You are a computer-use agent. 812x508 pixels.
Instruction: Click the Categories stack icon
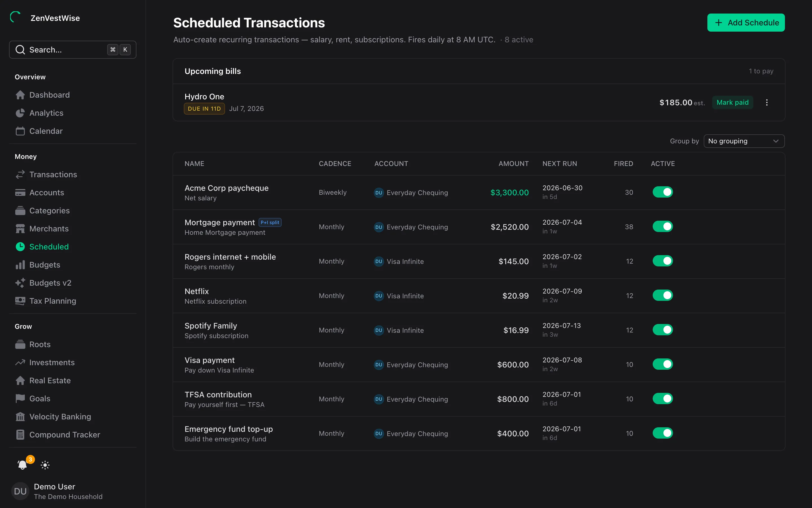(x=20, y=211)
